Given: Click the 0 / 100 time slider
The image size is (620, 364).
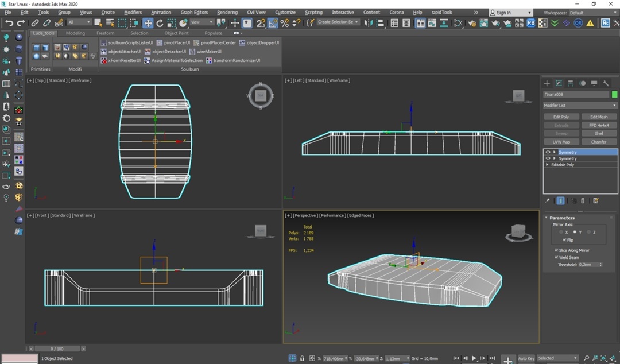Looking at the screenshot, I should click(x=57, y=348).
